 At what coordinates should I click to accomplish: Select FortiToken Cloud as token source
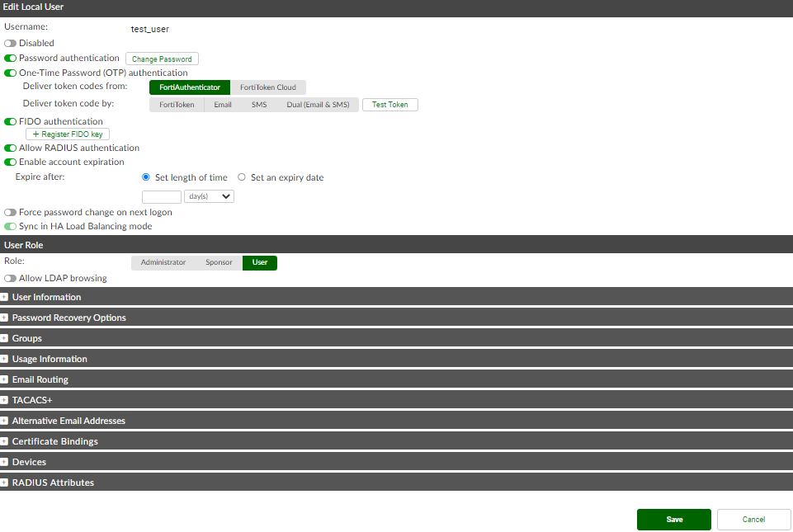[268, 87]
